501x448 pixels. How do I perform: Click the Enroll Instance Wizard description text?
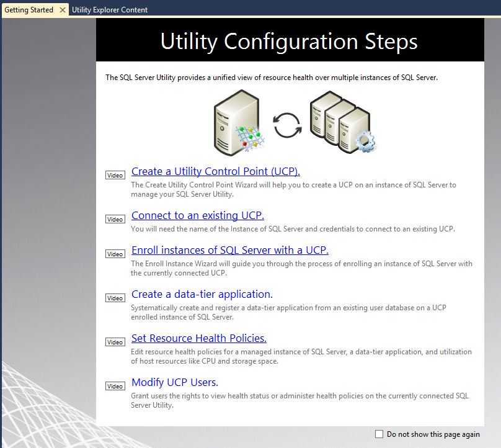click(x=301, y=268)
